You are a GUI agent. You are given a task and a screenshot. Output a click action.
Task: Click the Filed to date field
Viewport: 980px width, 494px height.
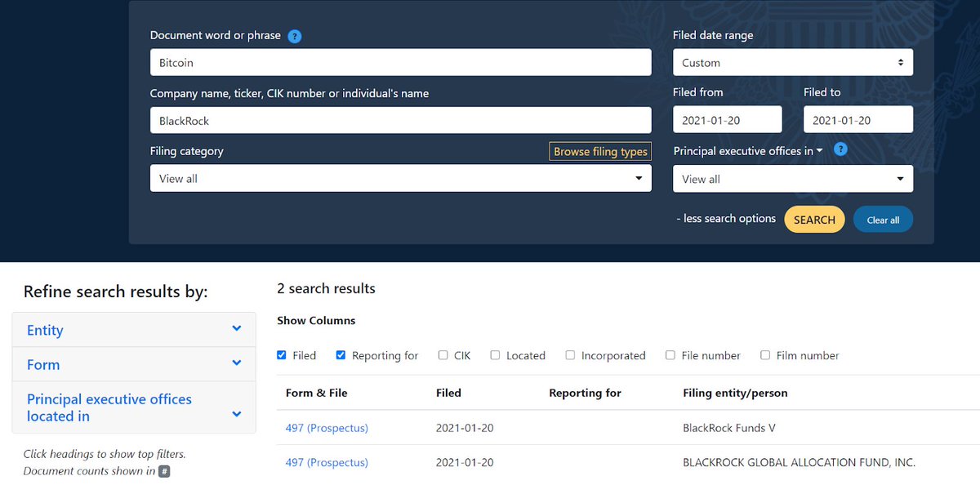pos(858,120)
